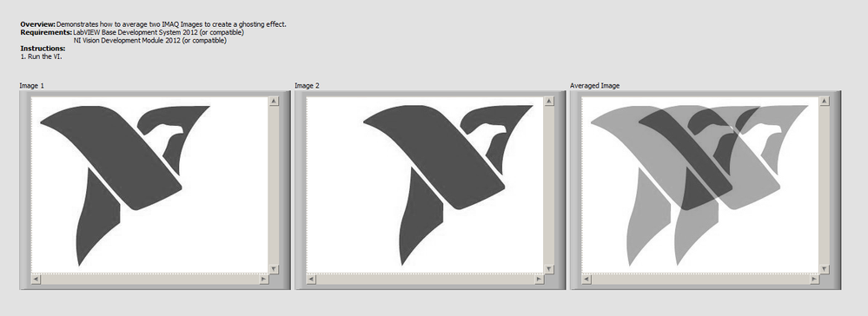868x316 pixels.
Task: Click the scroll down arrow in Image 2
Action: (x=548, y=269)
